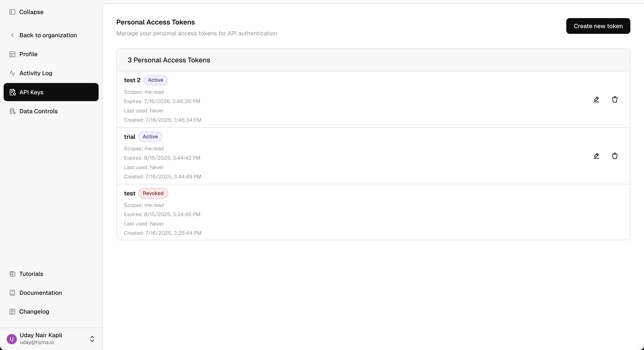Click the purple U user avatar

click(x=11, y=339)
